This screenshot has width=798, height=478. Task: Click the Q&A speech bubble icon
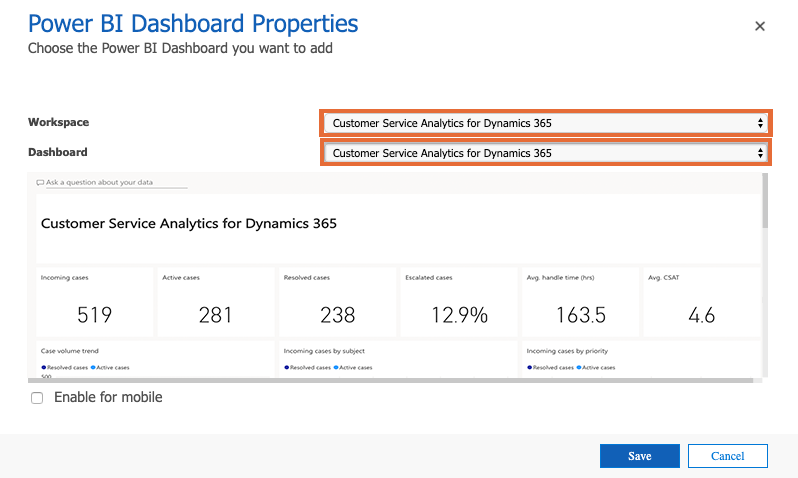pyautogui.click(x=40, y=182)
